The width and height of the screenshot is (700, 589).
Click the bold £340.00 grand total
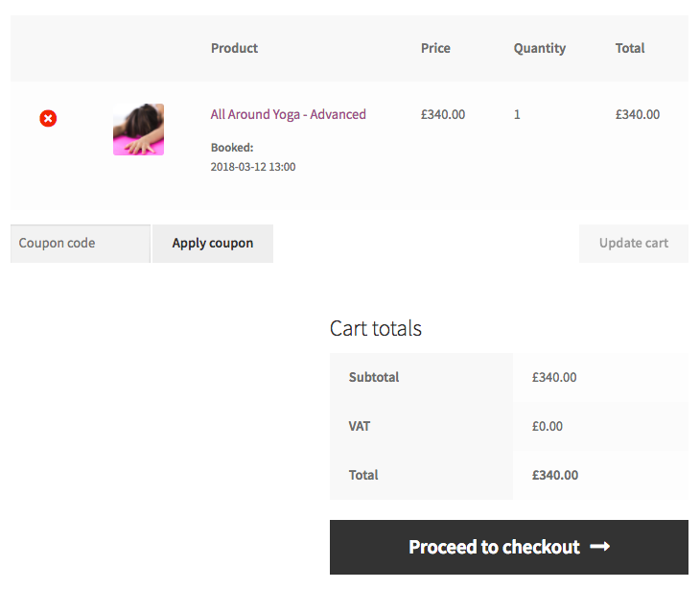[555, 475]
